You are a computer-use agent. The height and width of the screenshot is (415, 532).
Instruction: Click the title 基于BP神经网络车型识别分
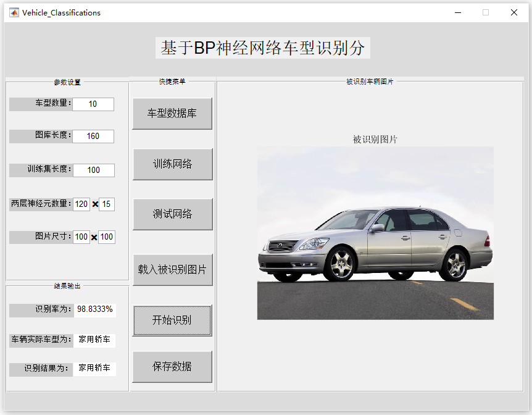point(263,48)
